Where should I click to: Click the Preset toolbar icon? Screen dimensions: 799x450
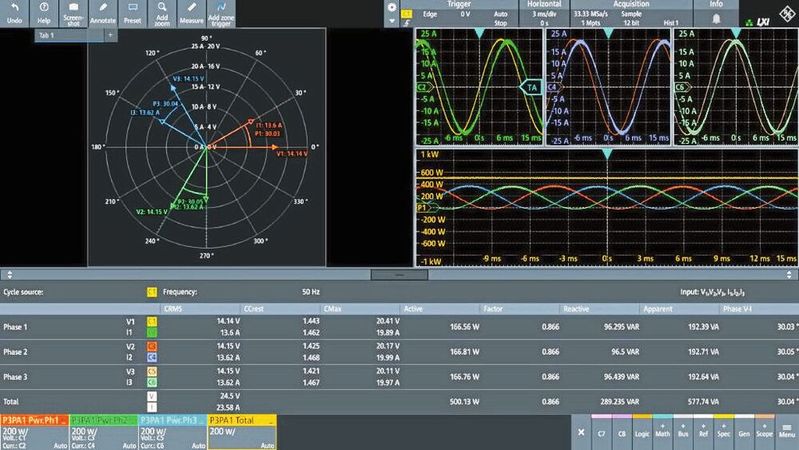tap(132, 13)
